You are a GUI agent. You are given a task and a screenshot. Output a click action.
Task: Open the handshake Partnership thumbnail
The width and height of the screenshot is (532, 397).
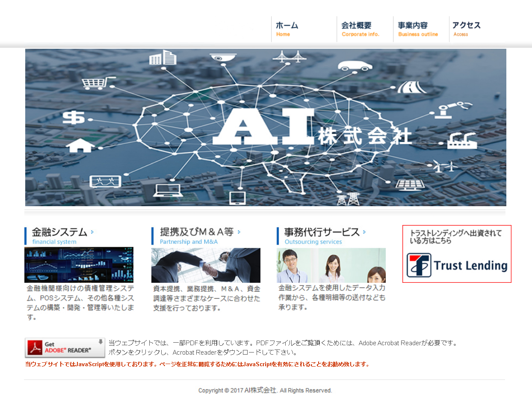[206, 265]
